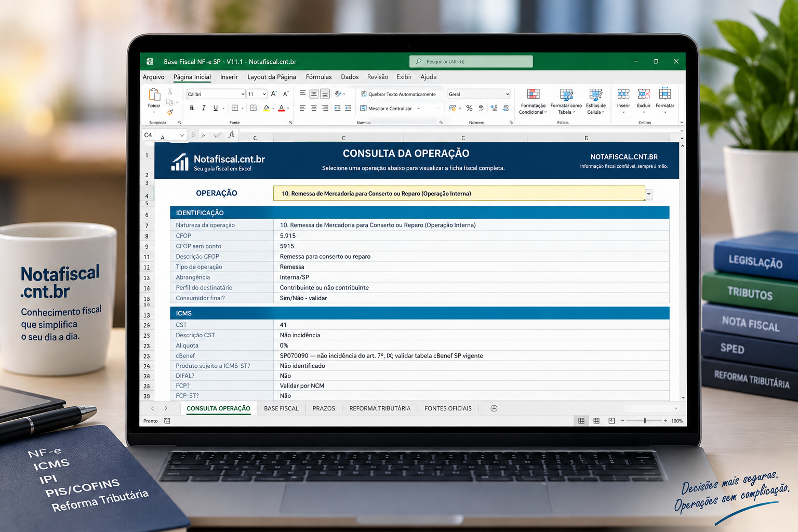The width and height of the screenshot is (798, 532).
Task: Click the Paste clipboard icon
Action: 154,96
